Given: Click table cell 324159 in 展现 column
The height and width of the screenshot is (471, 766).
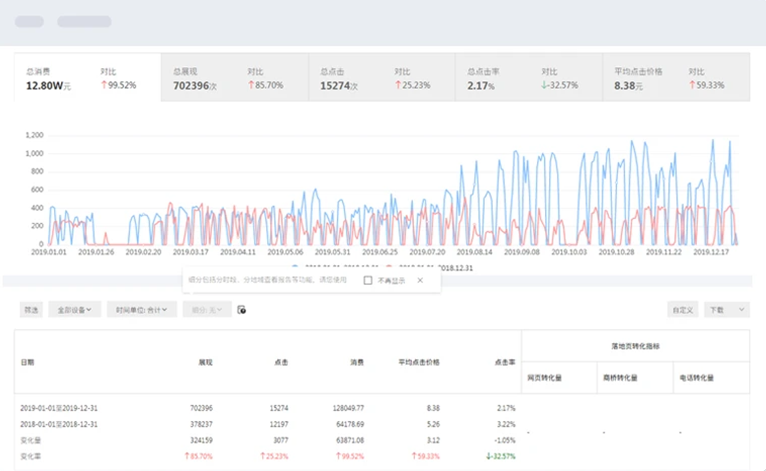Looking at the screenshot, I should tap(201, 440).
